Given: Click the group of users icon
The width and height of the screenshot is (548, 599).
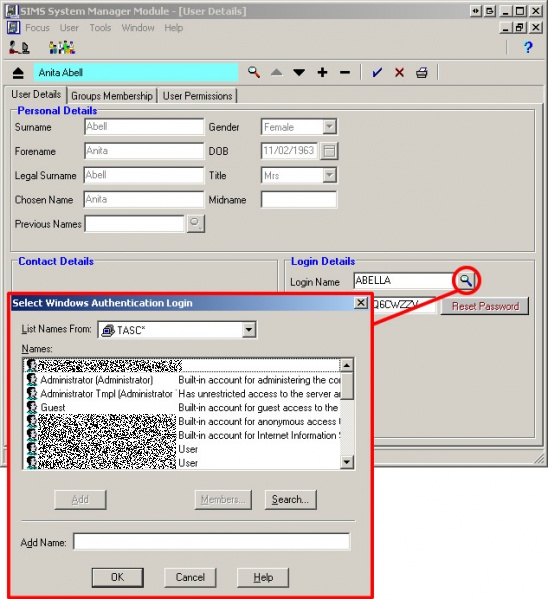Looking at the screenshot, I should click(x=62, y=47).
